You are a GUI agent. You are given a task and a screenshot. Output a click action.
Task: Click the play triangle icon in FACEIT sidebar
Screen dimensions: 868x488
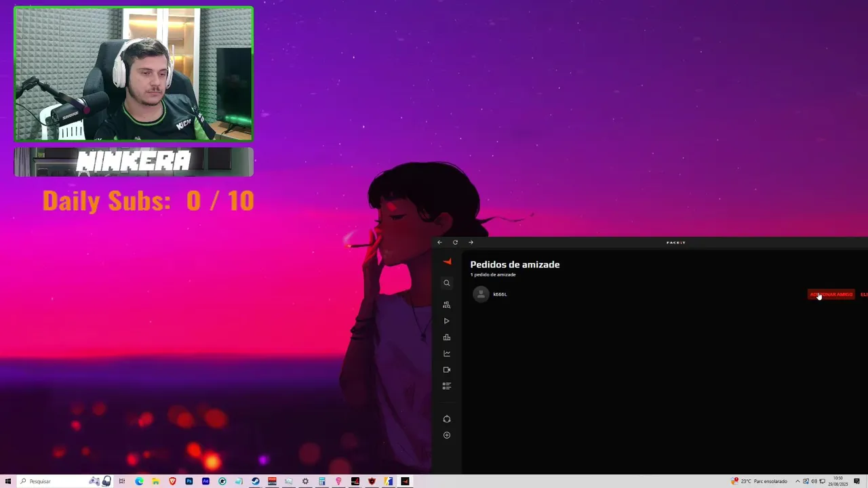tap(447, 321)
